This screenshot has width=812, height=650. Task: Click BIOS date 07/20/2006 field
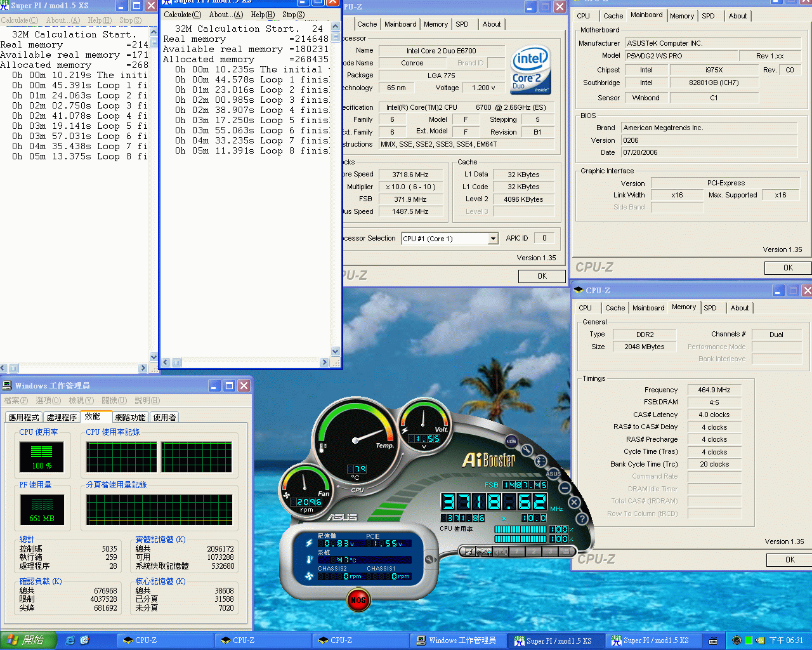(x=709, y=152)
